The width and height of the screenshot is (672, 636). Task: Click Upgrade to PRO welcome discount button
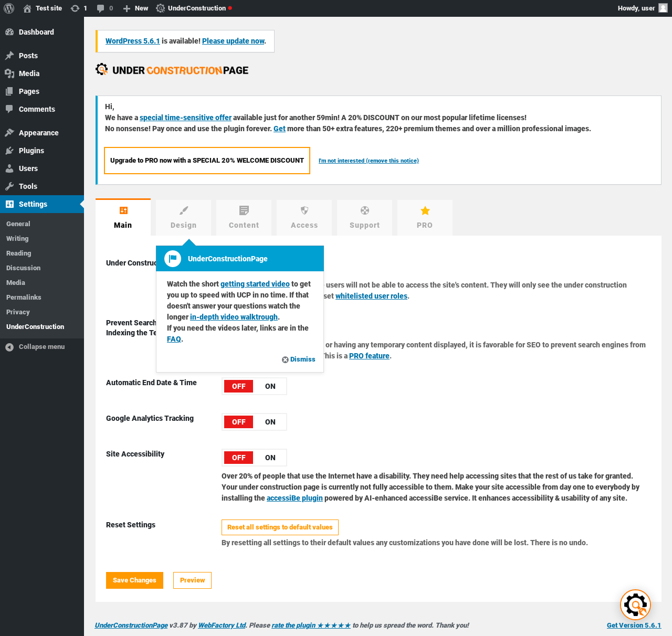pyautogui.click(x=207, y=161)
